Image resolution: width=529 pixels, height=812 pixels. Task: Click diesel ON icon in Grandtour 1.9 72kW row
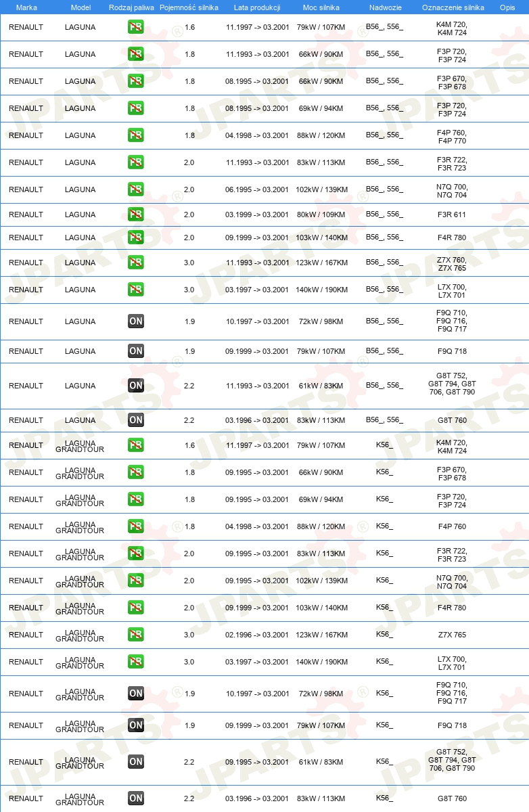(135, 694)
